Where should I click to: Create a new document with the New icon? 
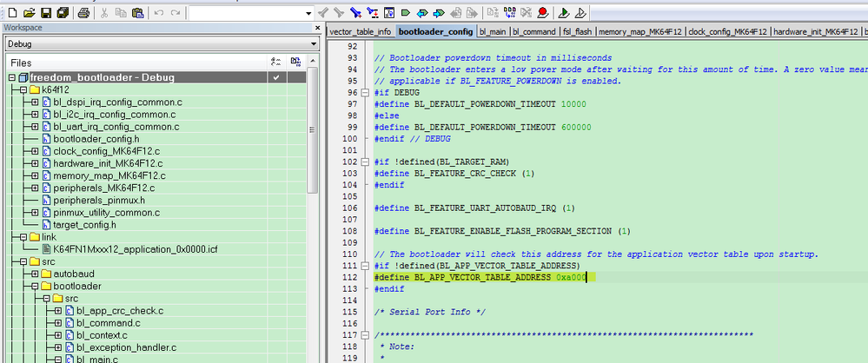click(12, 12)
